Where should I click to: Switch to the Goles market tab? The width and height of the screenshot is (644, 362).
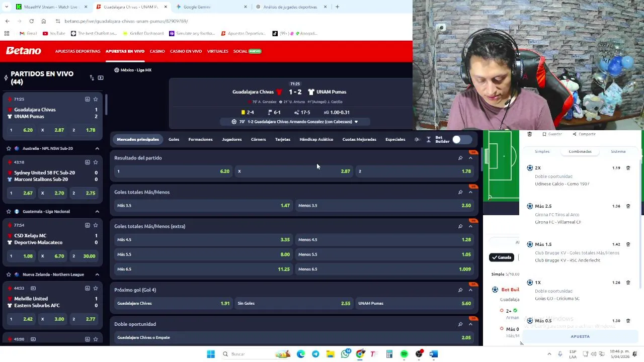tap(174, 139)
